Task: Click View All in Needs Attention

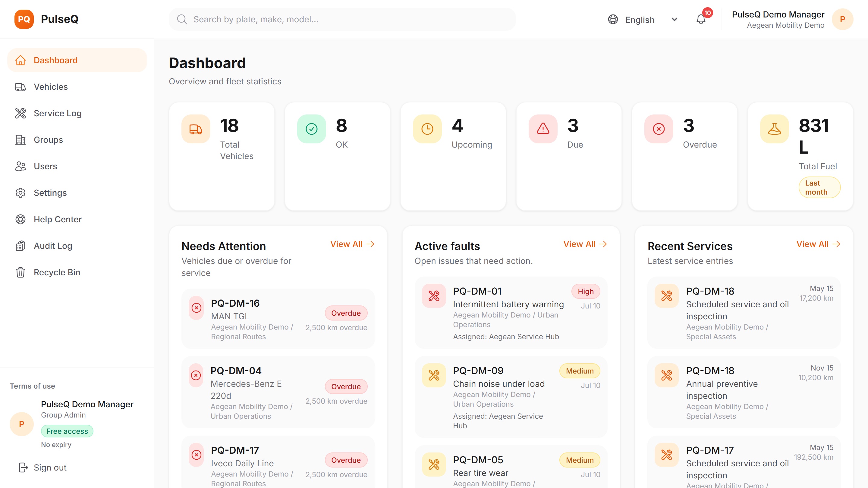Action: (x=352, y=244)
